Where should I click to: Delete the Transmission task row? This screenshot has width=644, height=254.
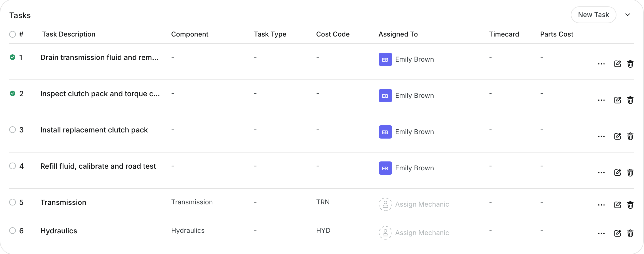point(630,205)
